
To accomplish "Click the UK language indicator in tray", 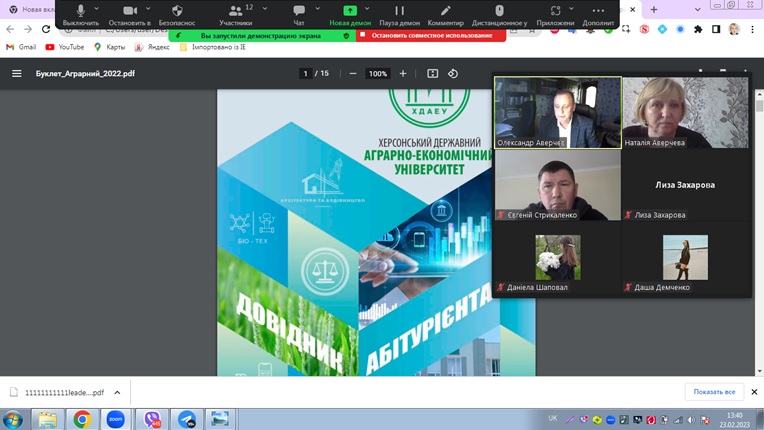I will coord(553,418).
